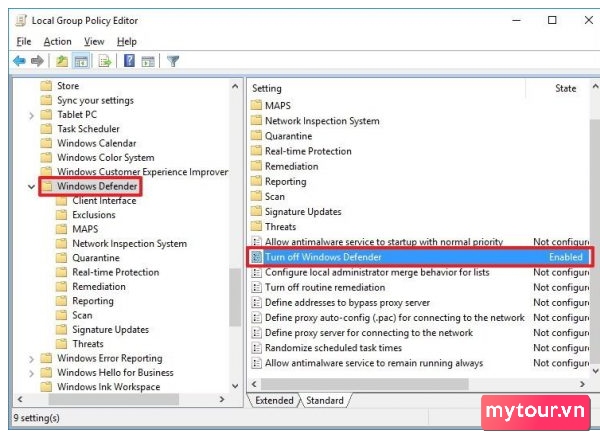Click the Enabled state of Turn off Windows Defender
Screen dimensions: 600x442
pyautogui.click(x=566, y=257)
